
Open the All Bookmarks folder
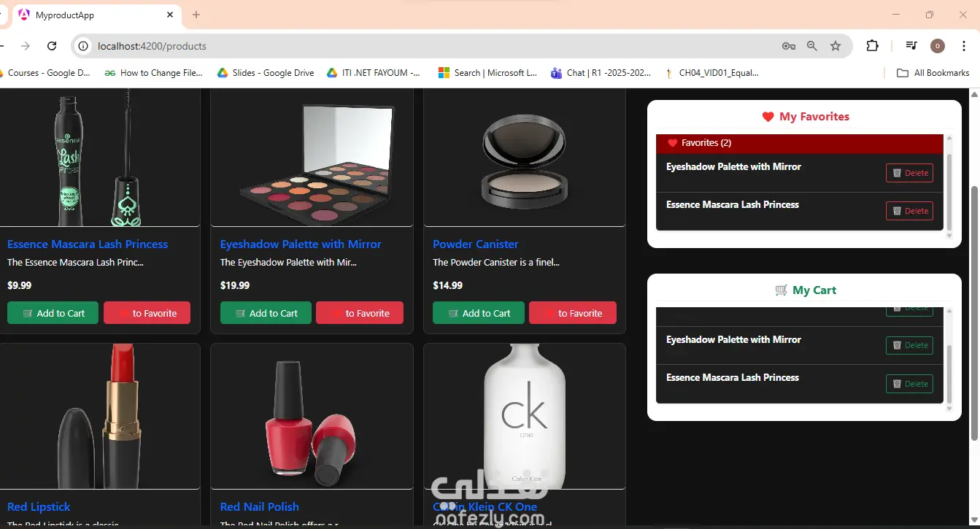pyautogui.click(x=933, y=73)
